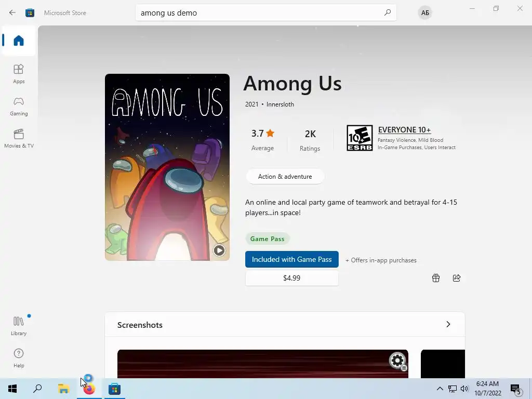The width and height of the screenshot is (532, 399).
Task: Show hidden system tray icons
Action: [440, 389]
